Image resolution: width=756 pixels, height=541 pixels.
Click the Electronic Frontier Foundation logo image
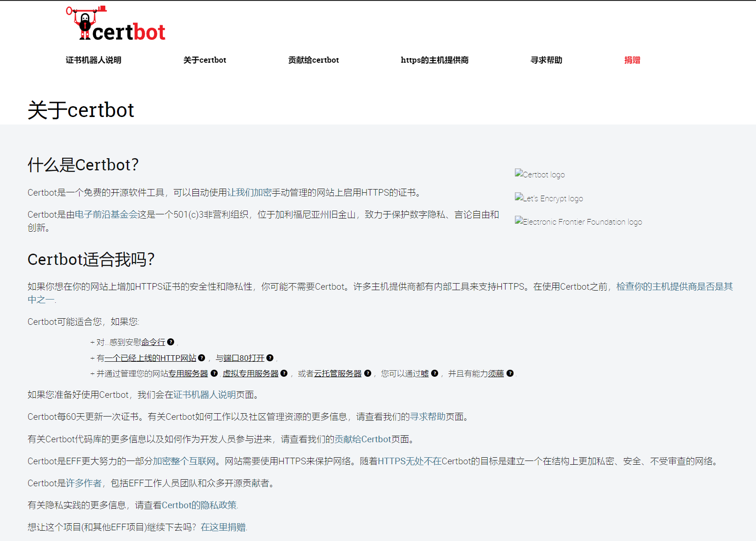click(x=578, y=221)
